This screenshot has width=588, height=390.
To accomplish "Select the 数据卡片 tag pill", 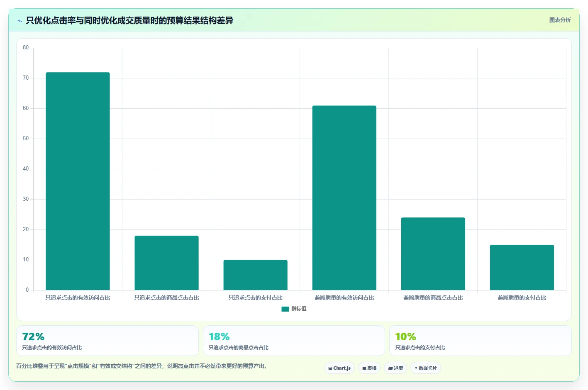I will tap(426, 368).
